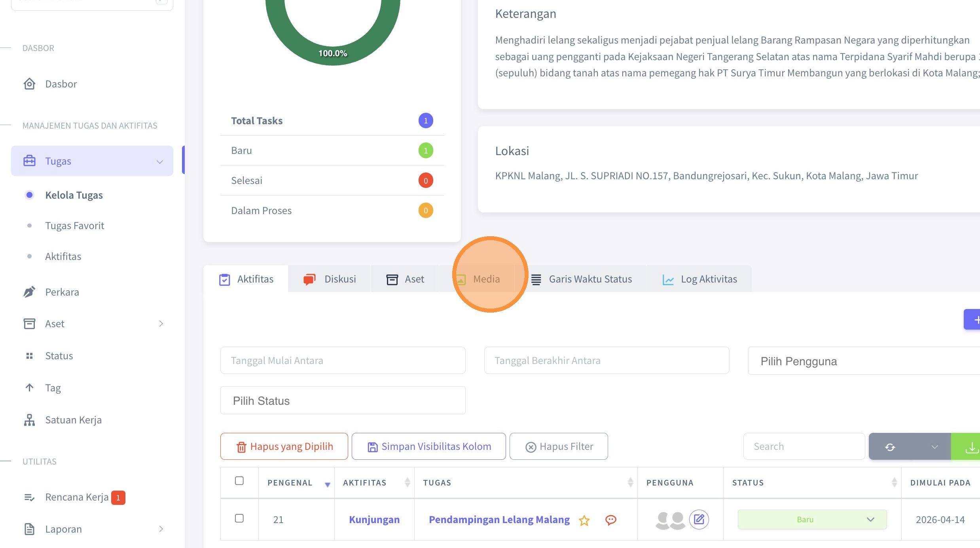The image size is (980, 548).
Task: Click Simpan Visibilitas Kolom button
Action: (x=429, y=446)
